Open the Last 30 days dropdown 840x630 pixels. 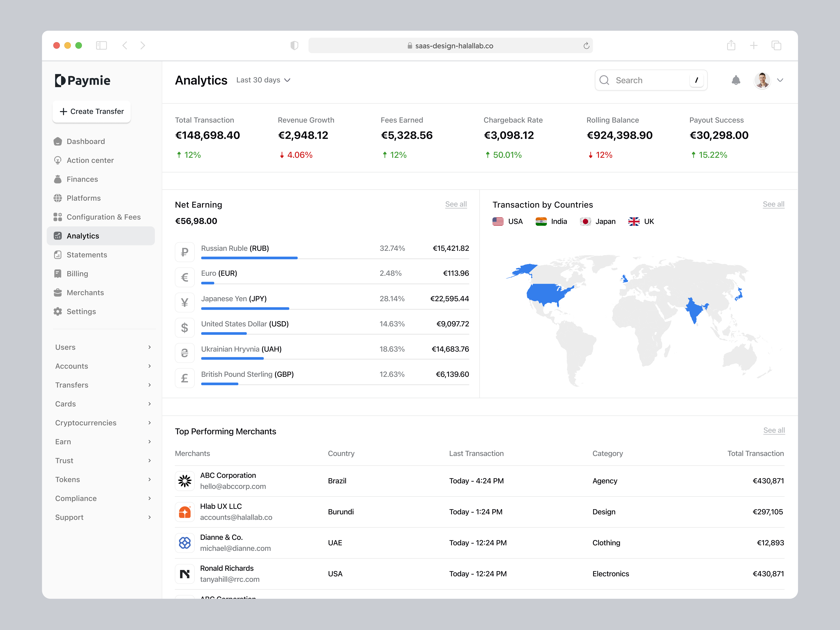tap(263, 80)
